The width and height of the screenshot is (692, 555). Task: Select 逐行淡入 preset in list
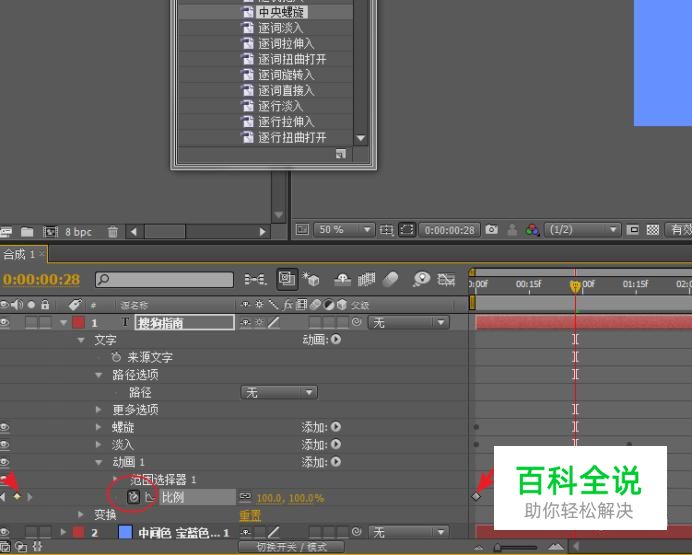pyautogui.click(x=280, y=106)
